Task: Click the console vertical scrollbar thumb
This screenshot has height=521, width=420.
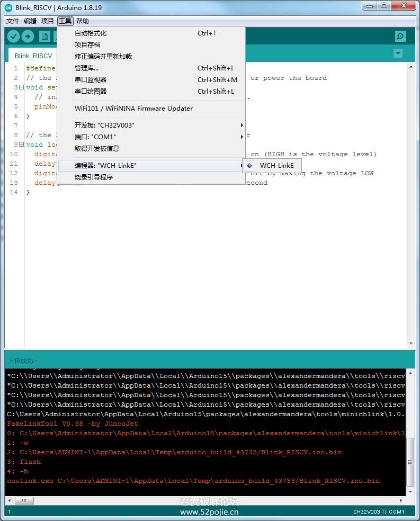Action: click(410, 462)
